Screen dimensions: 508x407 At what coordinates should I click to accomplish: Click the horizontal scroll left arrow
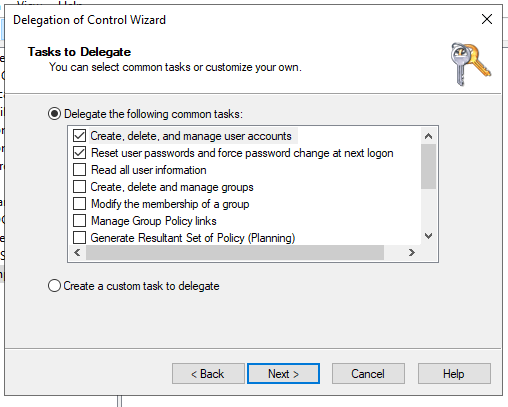click(x=77, y=253)
